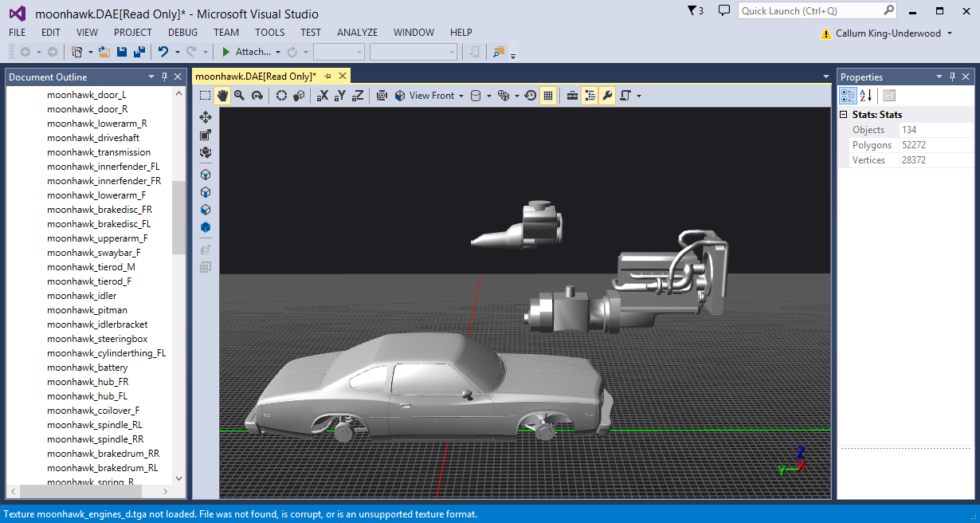This screenshot has width=980, height=523.
Task: Open the View Front dropdown
Action: 431,96
